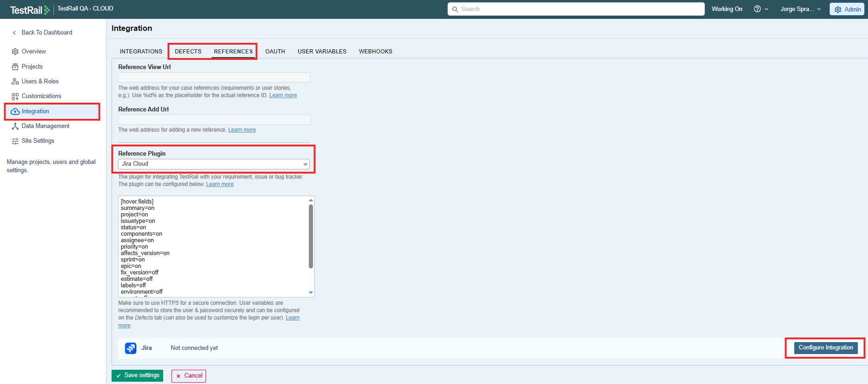
Task: Open the OAUTH tab
Action: [x=275, y=52]
